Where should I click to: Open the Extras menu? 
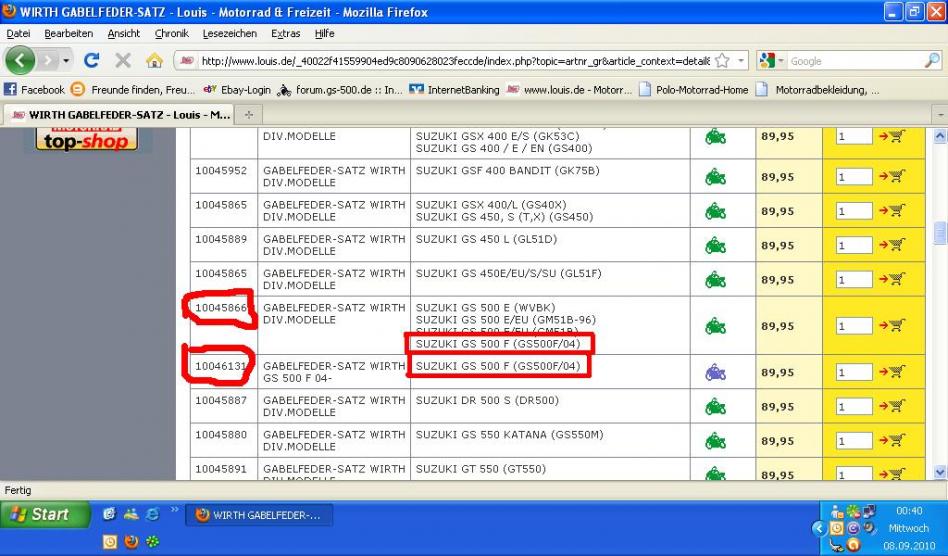[x=285, y=34]
